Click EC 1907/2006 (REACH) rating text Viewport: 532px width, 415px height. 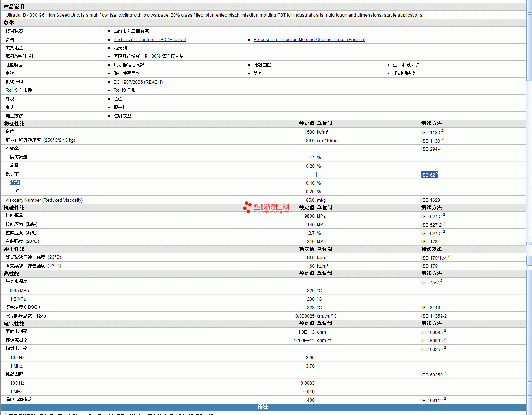coord(138,82)
